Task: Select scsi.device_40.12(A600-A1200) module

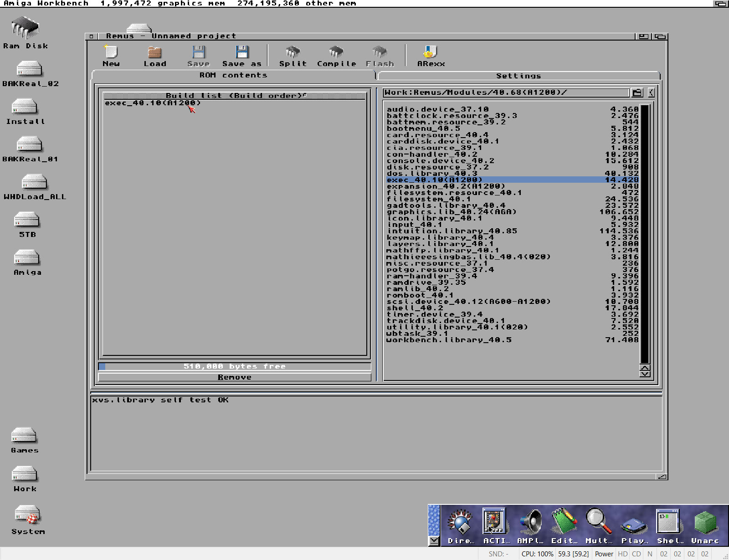Action: [x=513, y=301]
